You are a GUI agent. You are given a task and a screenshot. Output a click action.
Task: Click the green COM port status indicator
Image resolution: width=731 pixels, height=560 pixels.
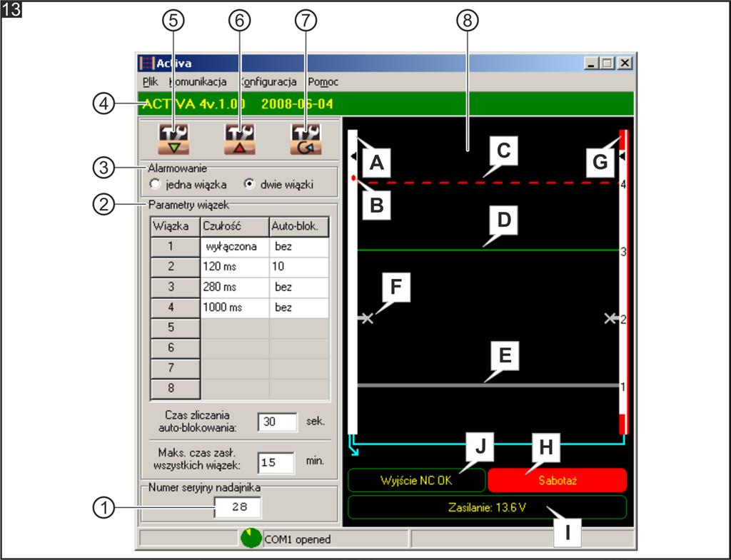[x=251, y=538]
